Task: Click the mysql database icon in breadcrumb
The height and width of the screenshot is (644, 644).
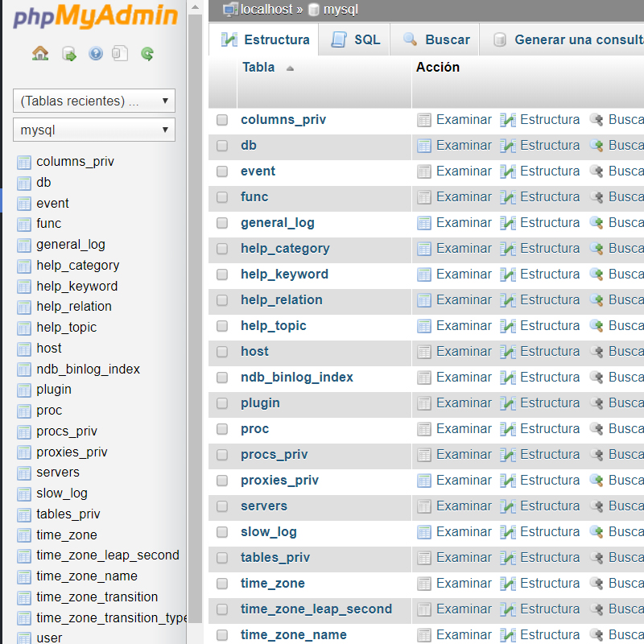Action: (313, 10)
